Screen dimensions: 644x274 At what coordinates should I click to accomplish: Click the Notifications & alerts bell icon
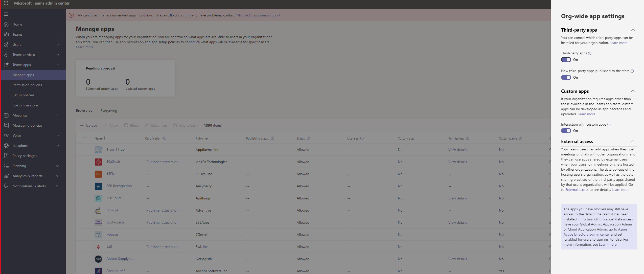coord(6,186)
